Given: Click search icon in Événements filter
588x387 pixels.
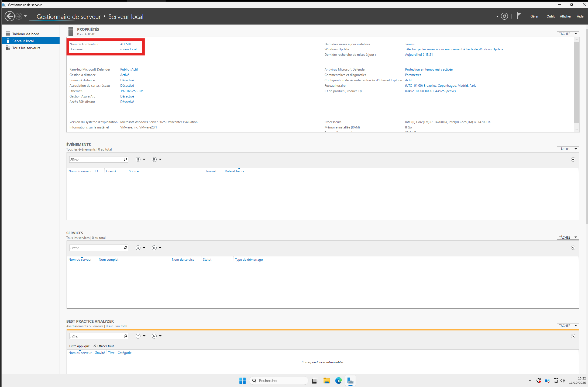Looking at the screenshot, I should coord(125,159).
